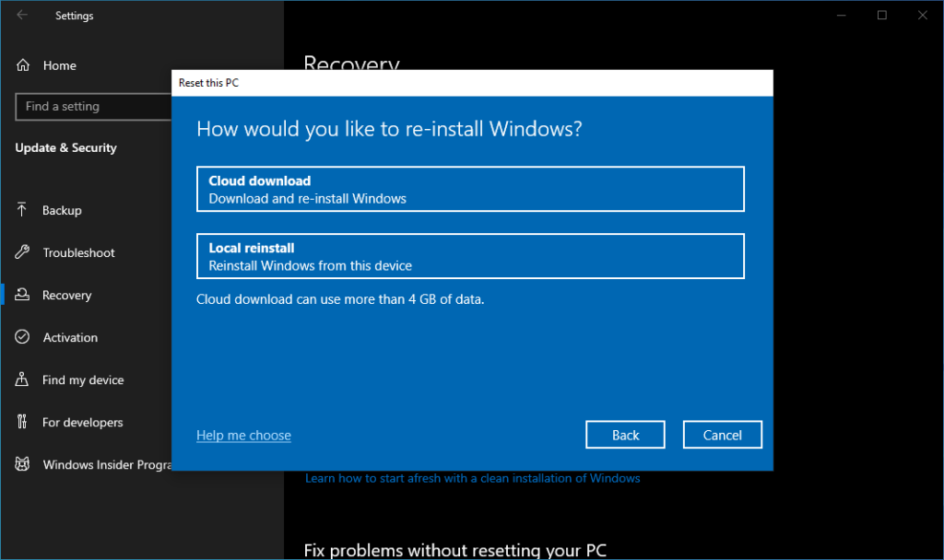Screen dimensions: 944x560
Task: Select the Cloud download option
Action: point(470,189)
